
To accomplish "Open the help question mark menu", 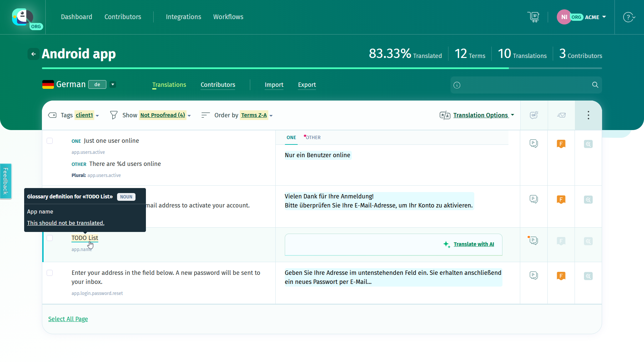I will coord(629,17).
